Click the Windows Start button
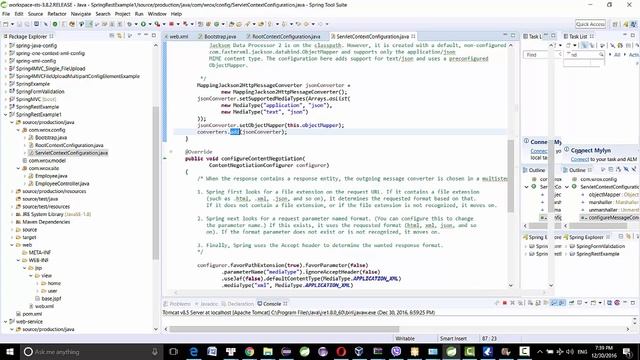This screenshot has width=640, height=360. (x=9, y=351)
